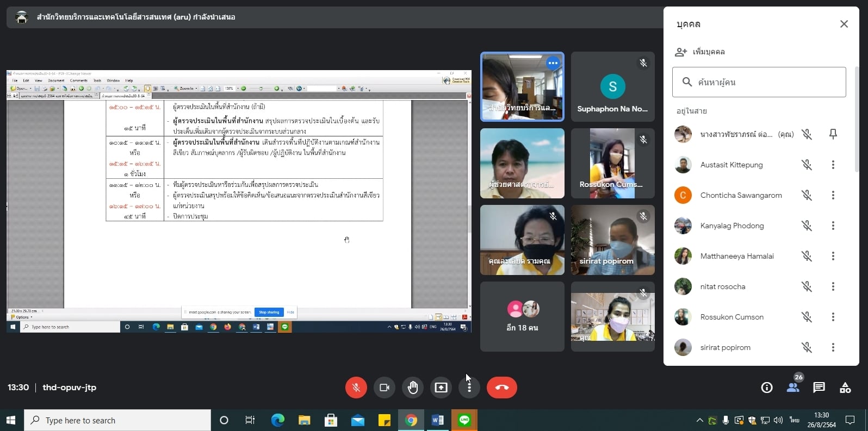Click the Add people button
The width and height of the screenshot is (868, 431).
(x=700, y=52)
